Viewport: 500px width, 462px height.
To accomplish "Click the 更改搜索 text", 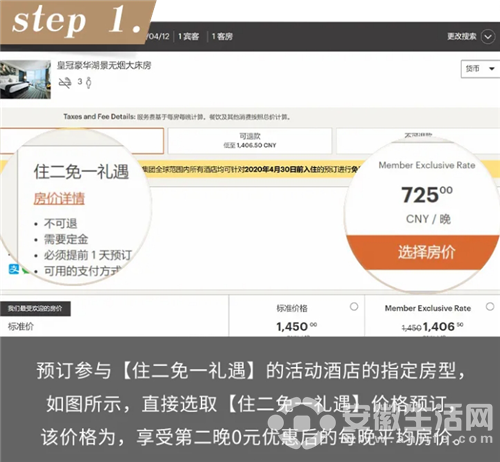I will [462, 36].
